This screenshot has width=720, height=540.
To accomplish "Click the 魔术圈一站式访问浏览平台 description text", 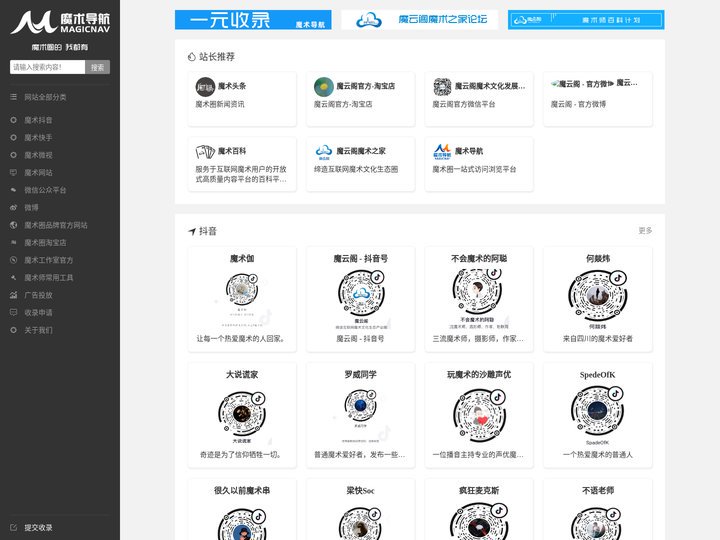I will pyautogui.click(x=474, y=169).
